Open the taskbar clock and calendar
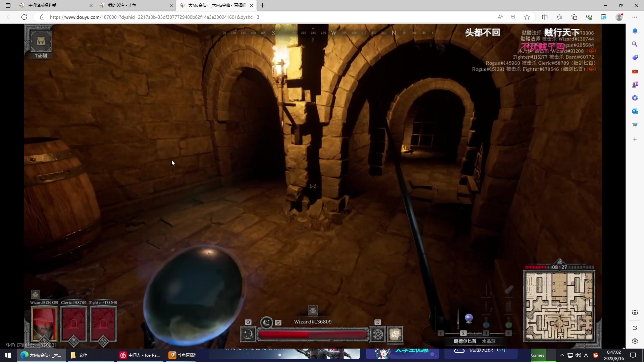 coord(614,355)
